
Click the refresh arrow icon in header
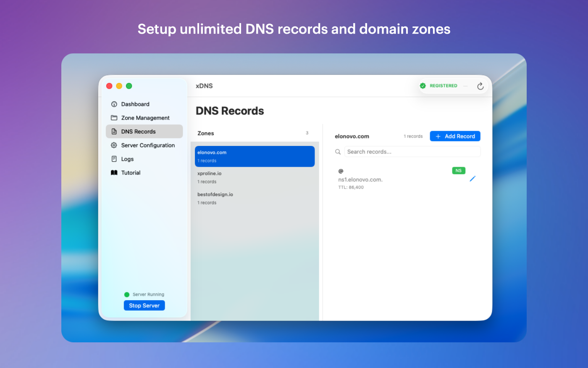click(x=480, y=86)
